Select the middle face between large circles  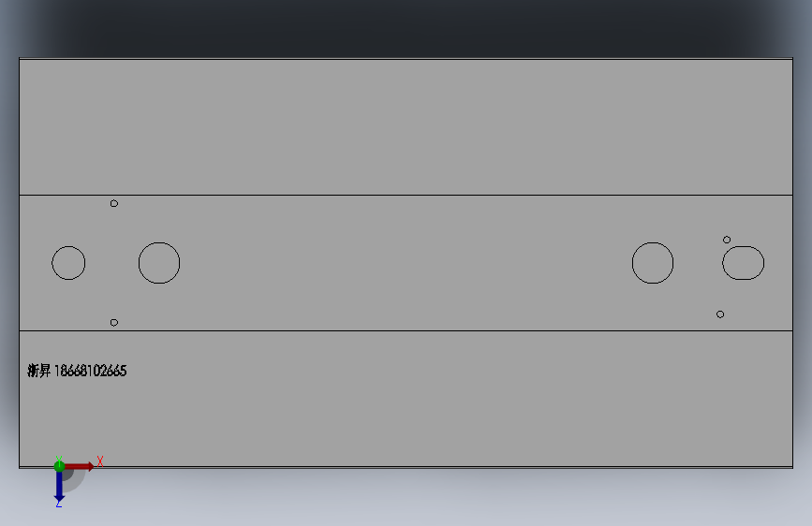click(x=406, y=263)
